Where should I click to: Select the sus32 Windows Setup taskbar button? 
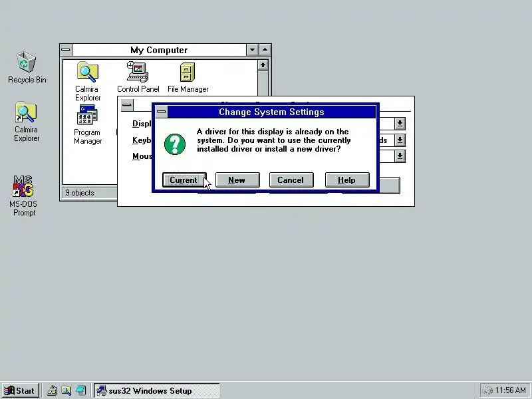point(157,390)
